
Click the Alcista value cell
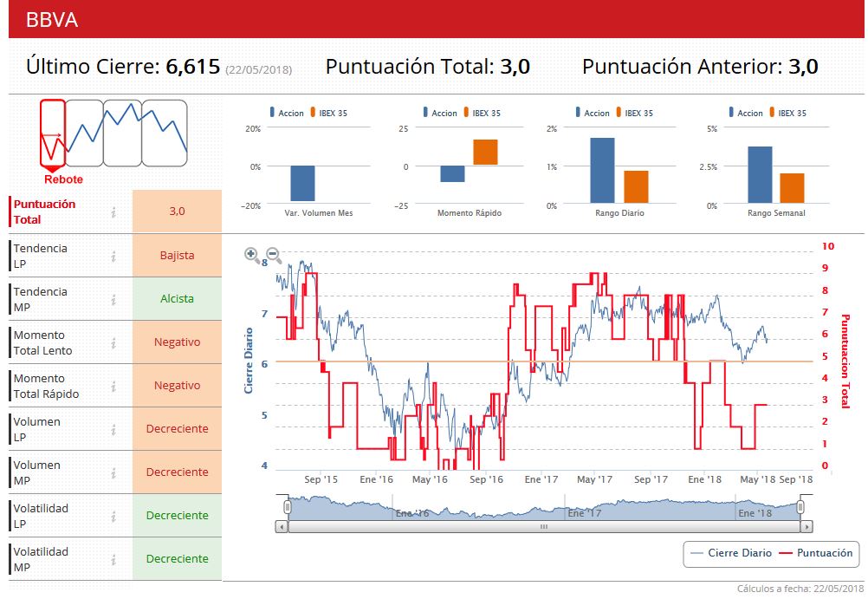coord(177,298)
